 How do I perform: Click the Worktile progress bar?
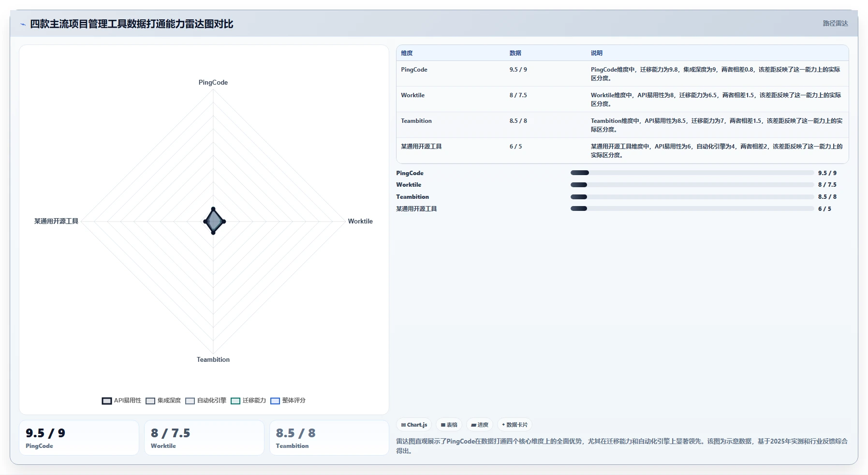[x=692, y=185]
